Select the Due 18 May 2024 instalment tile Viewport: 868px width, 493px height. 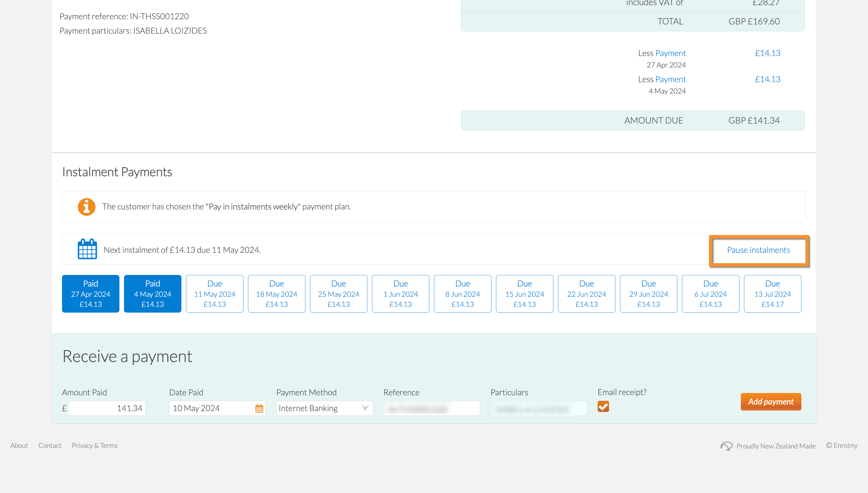coord(277,294)
